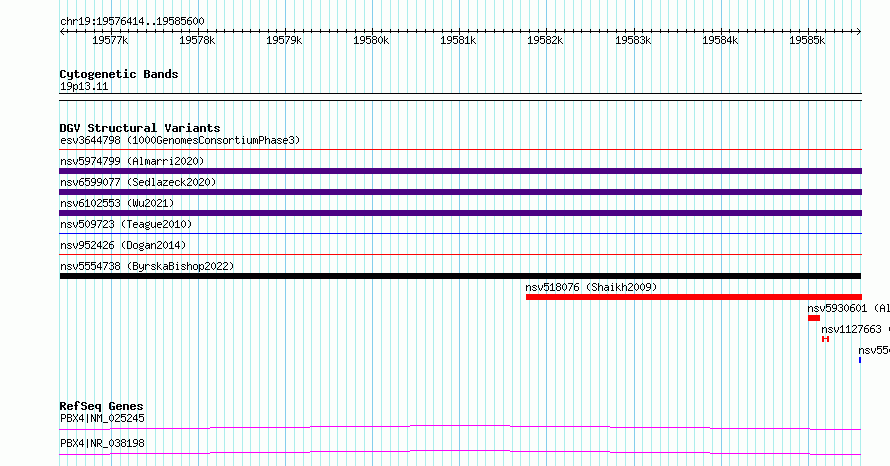The width and height of the screenshot is (890, 466).
Task: Select the 19p13.11 band label
Action: (84, 86)
